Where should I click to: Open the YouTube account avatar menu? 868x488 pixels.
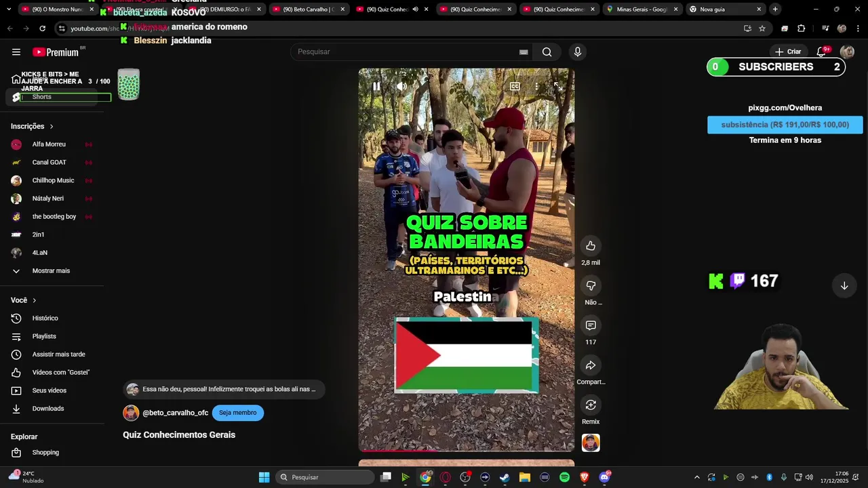847,52
